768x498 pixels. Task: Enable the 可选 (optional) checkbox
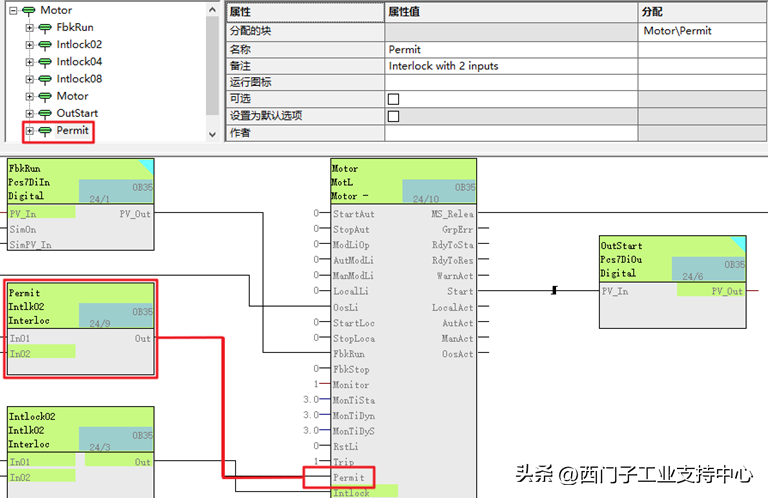(x=393, y=99)
